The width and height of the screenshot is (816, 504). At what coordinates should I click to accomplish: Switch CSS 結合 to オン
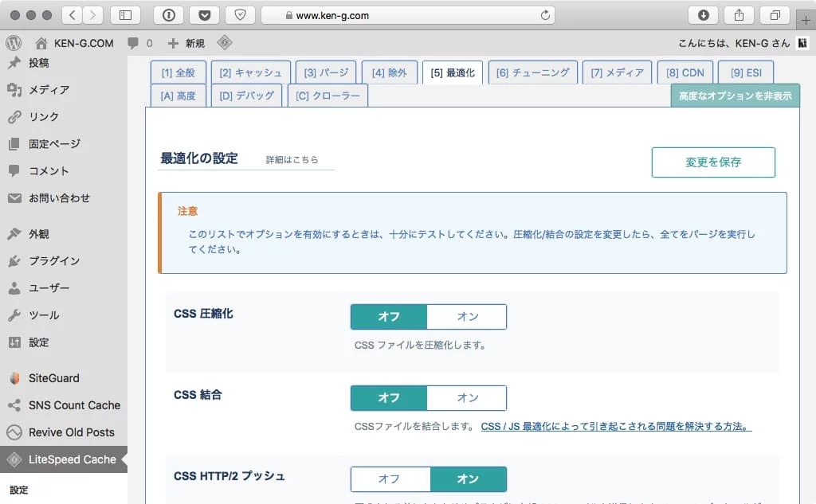(467, 398)
